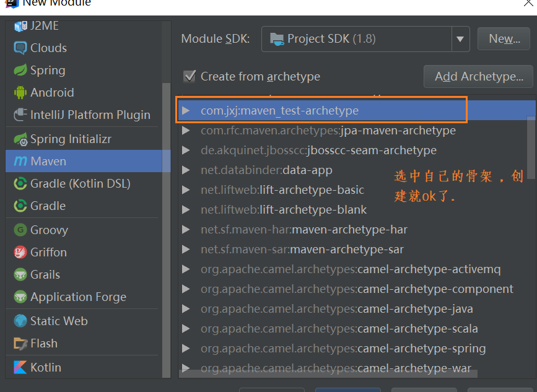The height and width of the screenshot is (392, 537).
Task: Click the Spring green leaf icon
Action: pos(20,70)
